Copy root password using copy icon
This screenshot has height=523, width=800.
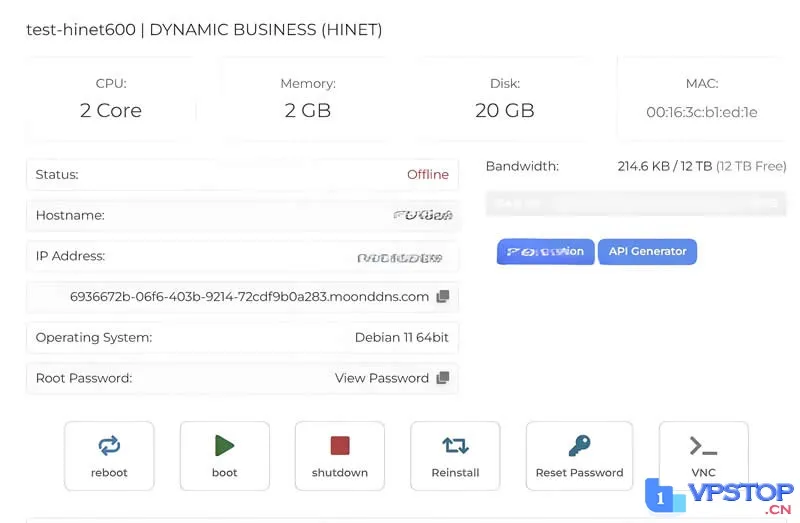point(443,378)
